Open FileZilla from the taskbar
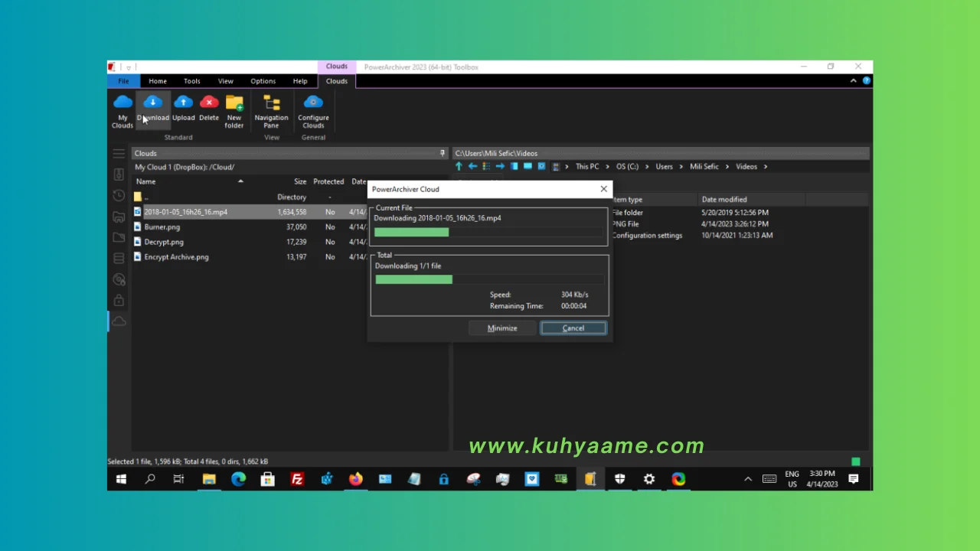This screenshot has height=551, width=980. click(x=297, y=479)
